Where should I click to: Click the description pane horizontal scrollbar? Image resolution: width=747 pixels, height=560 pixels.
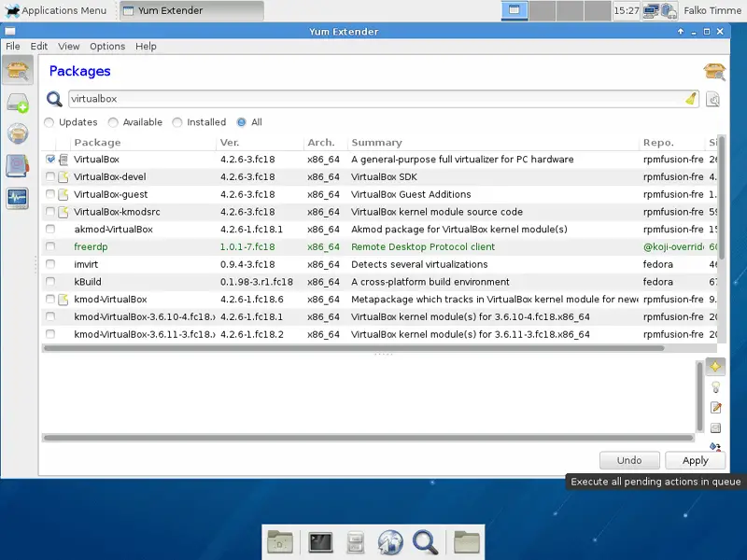368,438
